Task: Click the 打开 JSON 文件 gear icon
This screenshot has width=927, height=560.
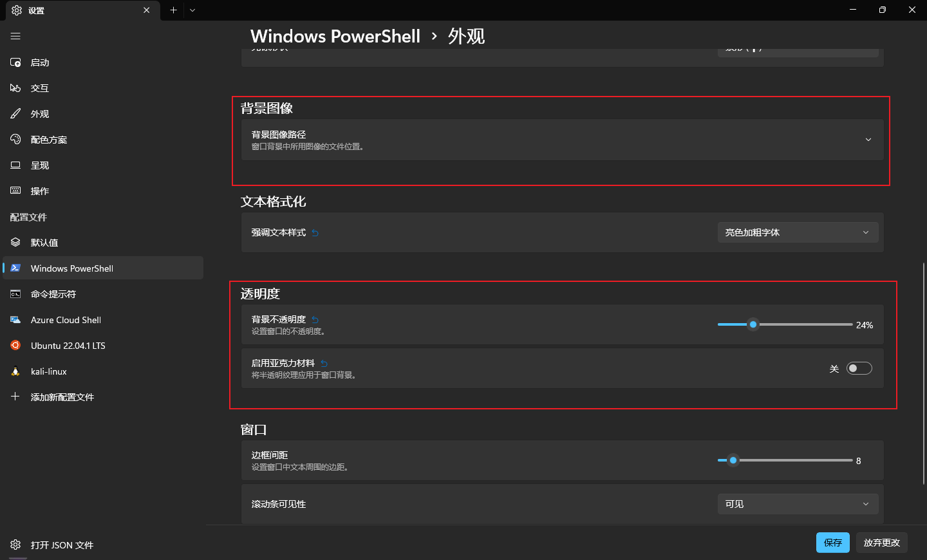Action: tap(16, 545)
